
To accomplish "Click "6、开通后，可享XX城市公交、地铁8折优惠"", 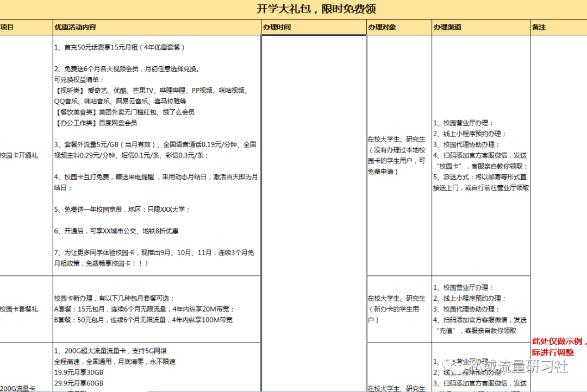I will click(x=116, y=231).
